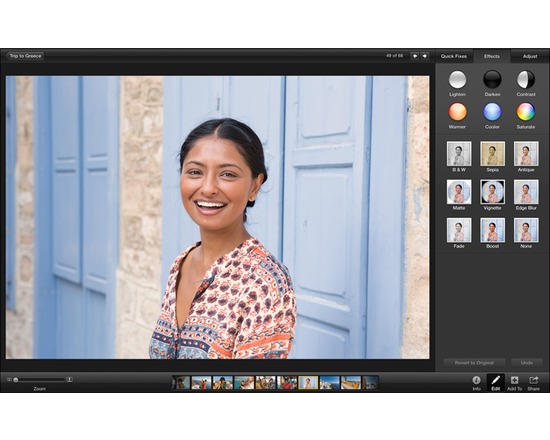Click the zoom-out icon left of slider

(9, 380)
